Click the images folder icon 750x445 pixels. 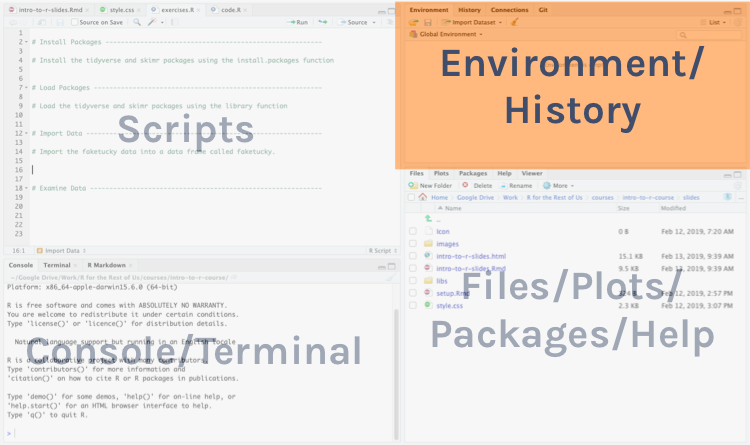(429, 243)
